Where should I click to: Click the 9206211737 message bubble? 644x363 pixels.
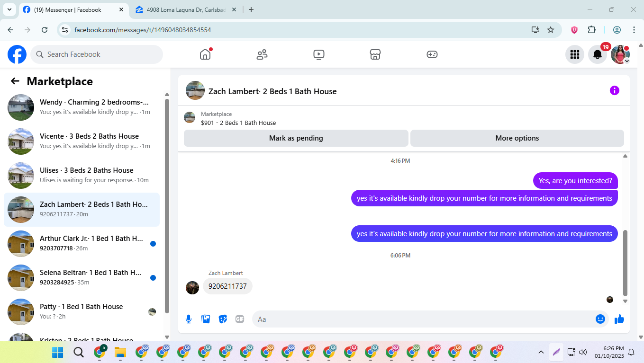(x=227, y=286)
